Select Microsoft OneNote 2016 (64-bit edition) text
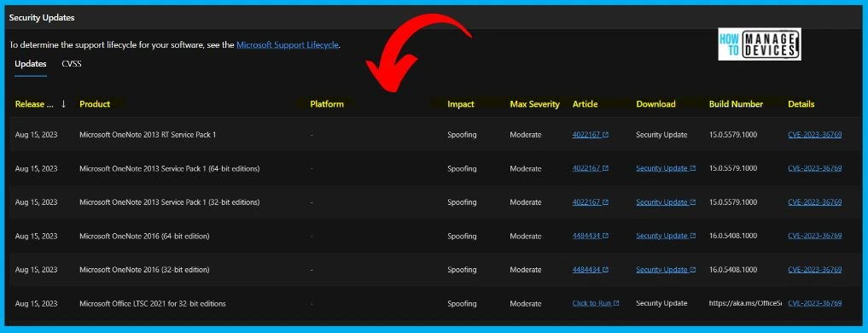 [144, 236]
